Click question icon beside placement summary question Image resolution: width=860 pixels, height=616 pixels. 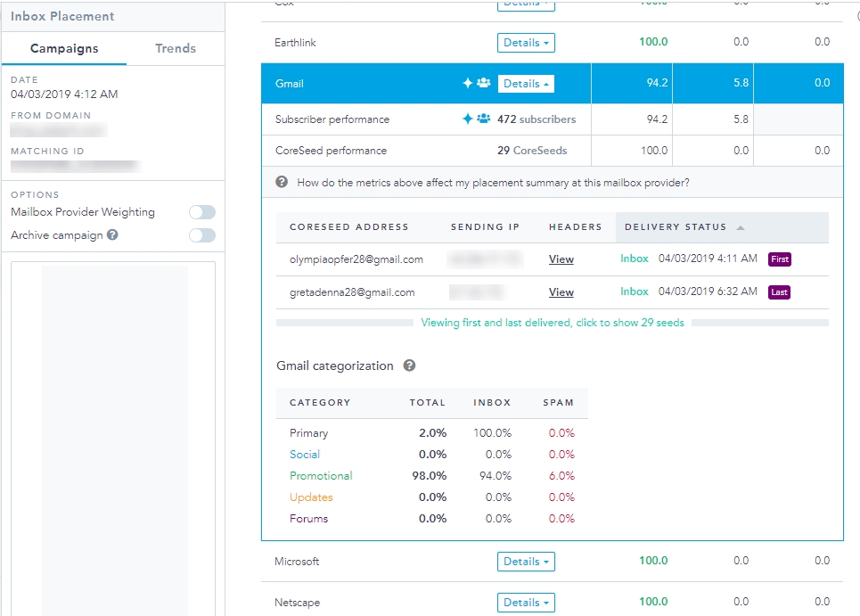coord(282,182)
